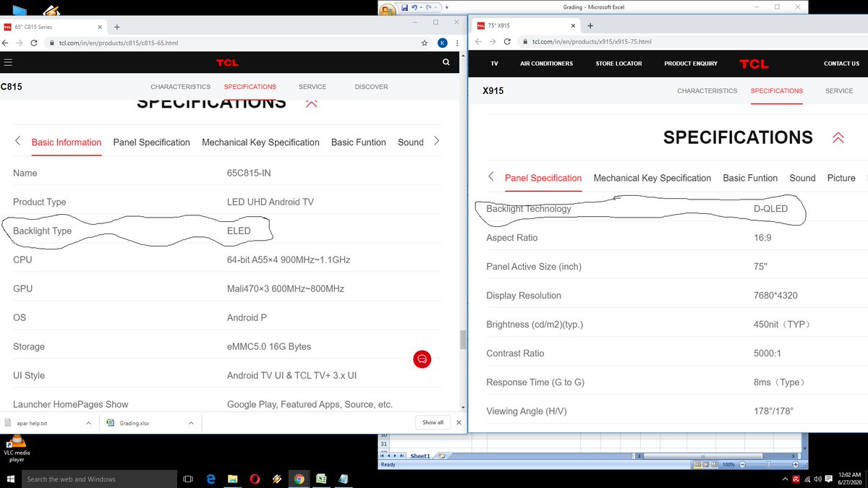Open the hamburger menu on the C815 page
Viewport: 868px width, 488px height.
pyautogui.click(x=9, y=61)
